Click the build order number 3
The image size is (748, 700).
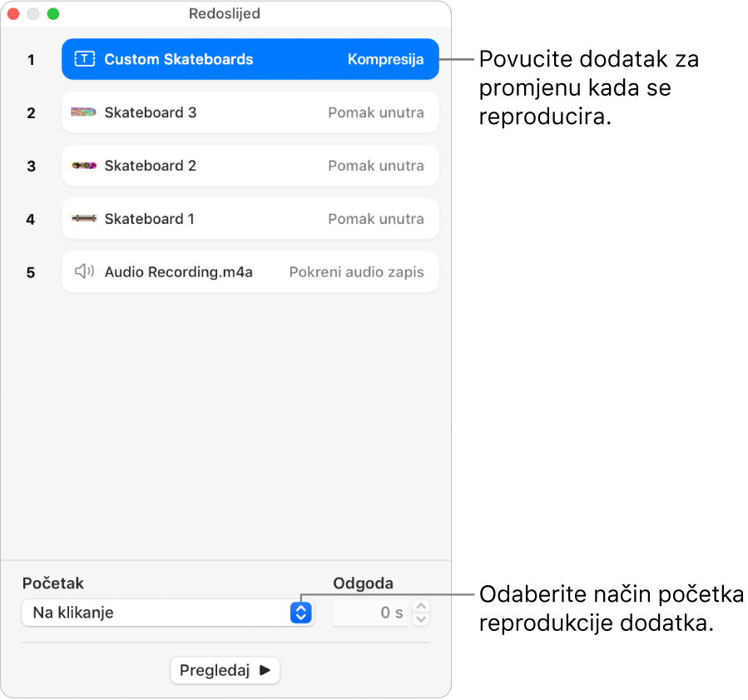[31, 166]
